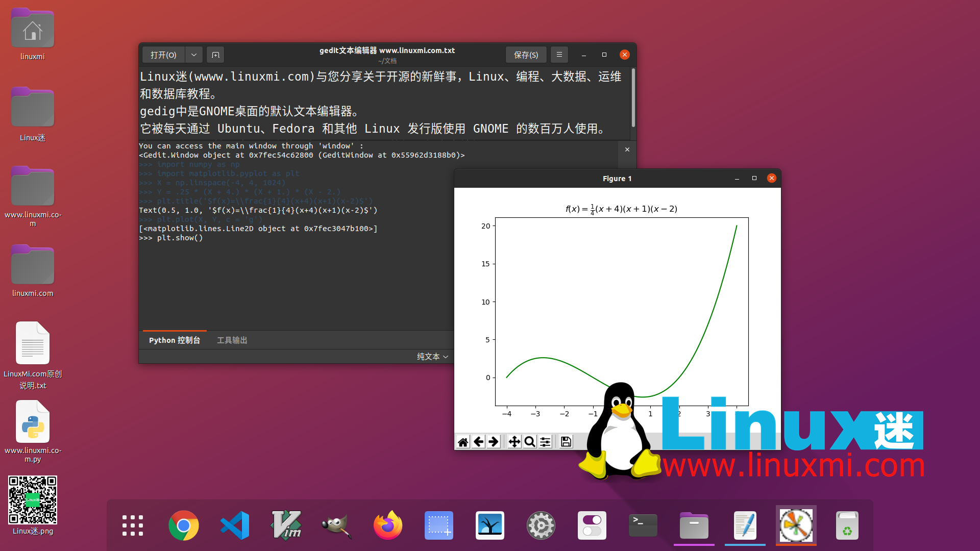Open Configure subplots sliders icon

click(x=545, y=442)
